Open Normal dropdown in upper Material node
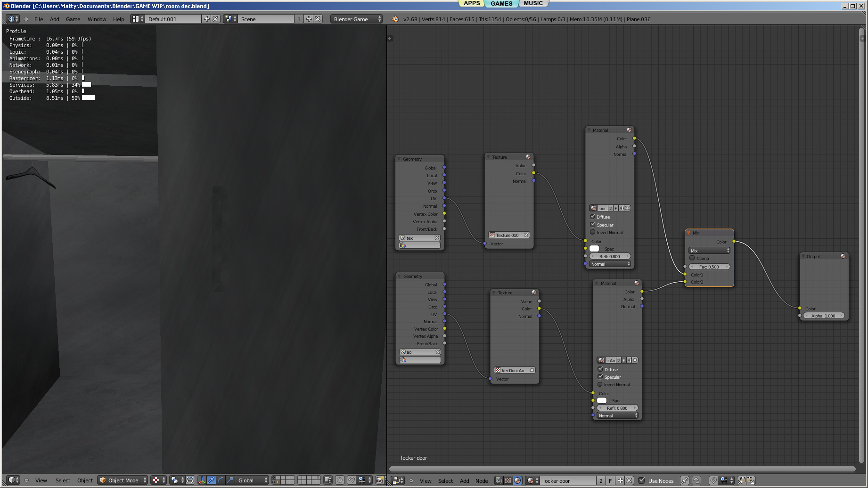Viewport: 868px width, 488px height. pos(610,264)
